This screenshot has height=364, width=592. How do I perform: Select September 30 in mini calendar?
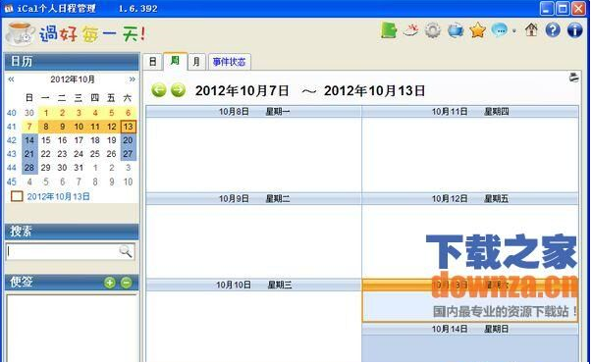(29, 113)
